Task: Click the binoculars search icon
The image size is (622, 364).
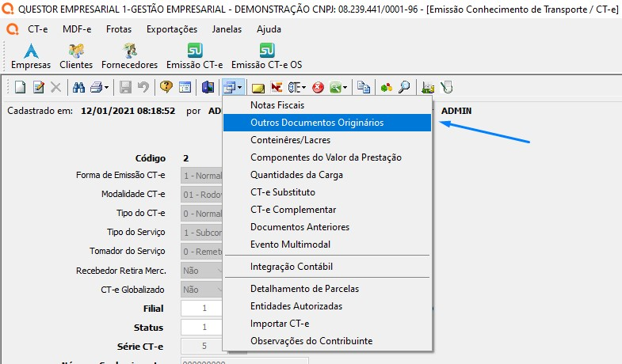Action: (78, 87)
